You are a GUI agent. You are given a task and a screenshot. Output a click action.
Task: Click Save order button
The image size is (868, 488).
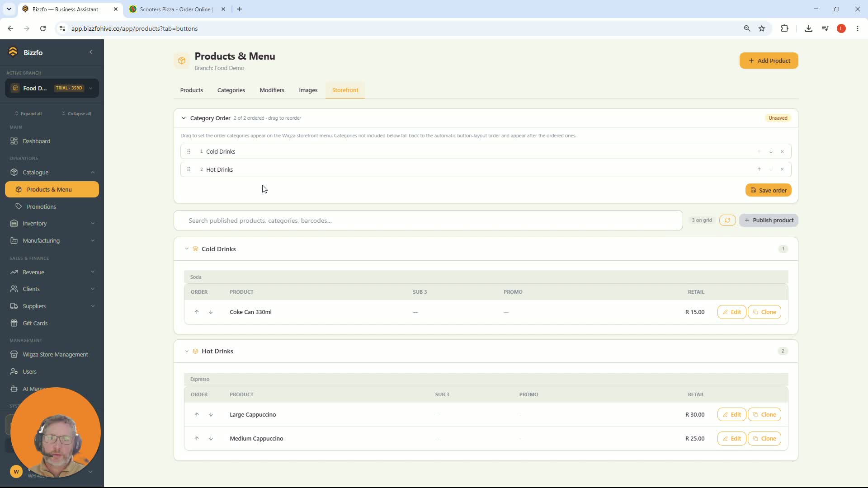(x=768, y=190)
